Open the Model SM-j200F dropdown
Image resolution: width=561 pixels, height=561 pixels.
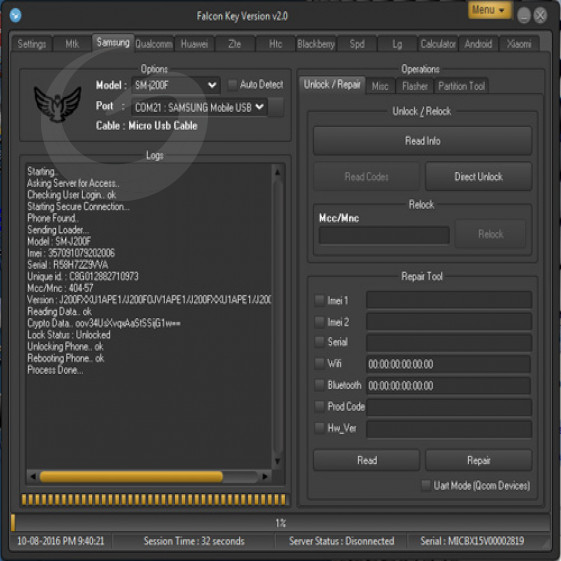(x=176, y=85)
